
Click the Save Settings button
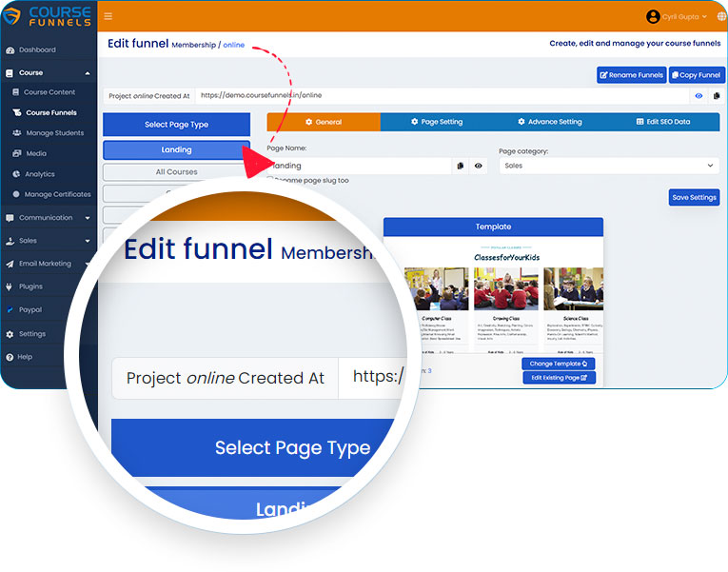point(694,197)
